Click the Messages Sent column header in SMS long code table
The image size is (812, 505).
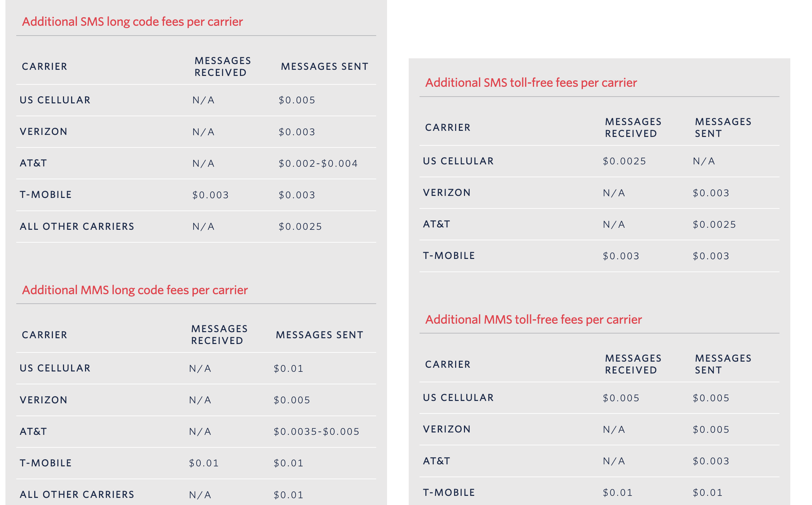coord(325,66)
